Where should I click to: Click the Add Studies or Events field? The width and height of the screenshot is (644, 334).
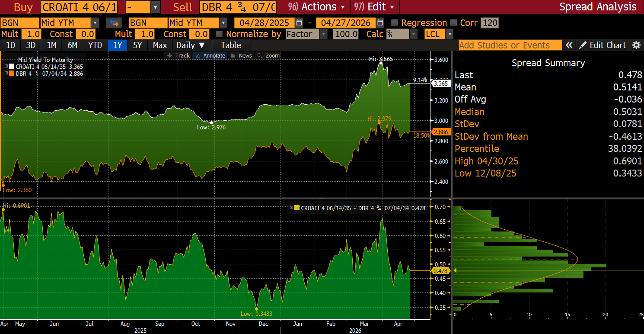[x=510, y=45]
